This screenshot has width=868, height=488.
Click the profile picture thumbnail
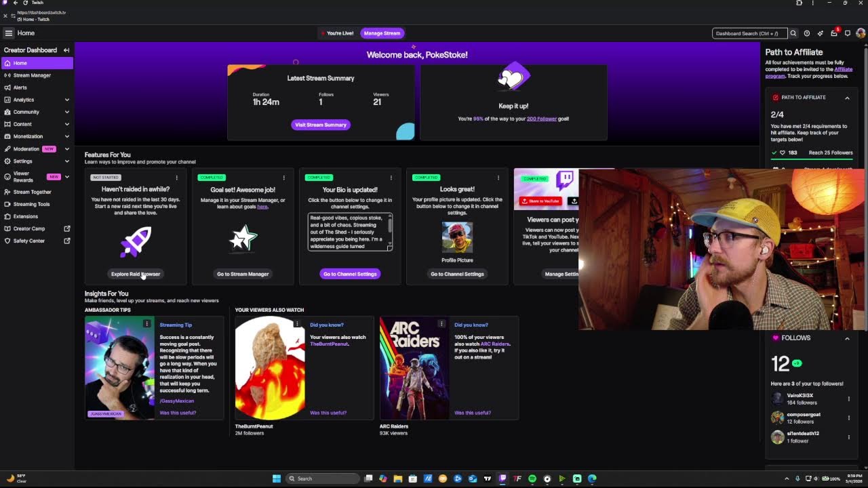[x=457, y=237]
